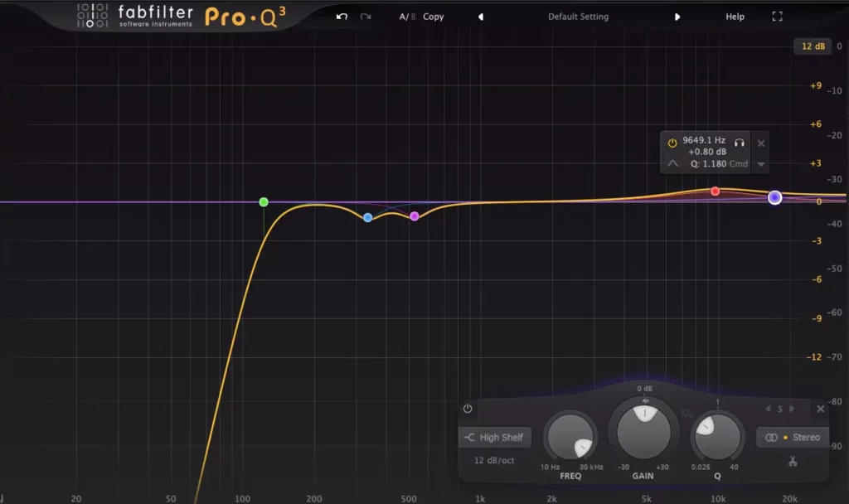Toggle the A/B comparison state
This screenshot has width=849, height=504.
[x=406, y=17]
